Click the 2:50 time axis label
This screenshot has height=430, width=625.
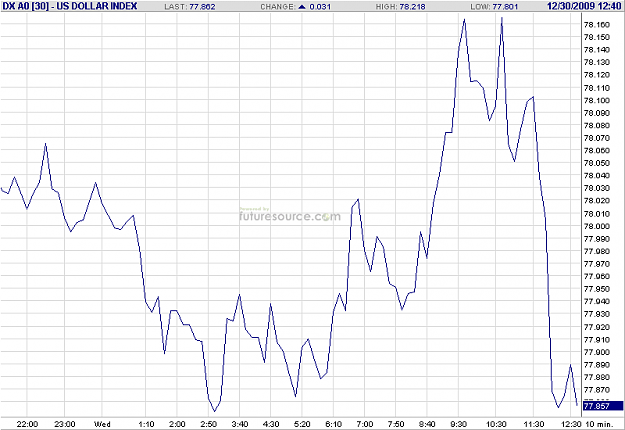click(x=208, y=424)
